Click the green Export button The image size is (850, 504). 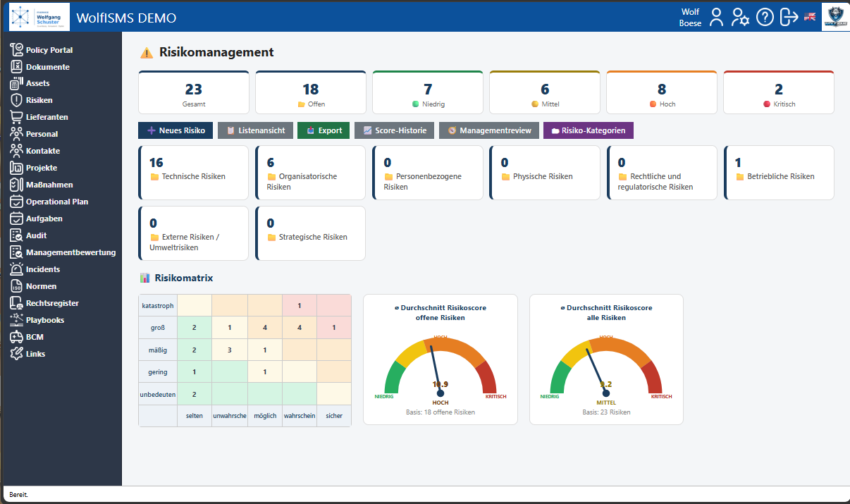[324, 130]
